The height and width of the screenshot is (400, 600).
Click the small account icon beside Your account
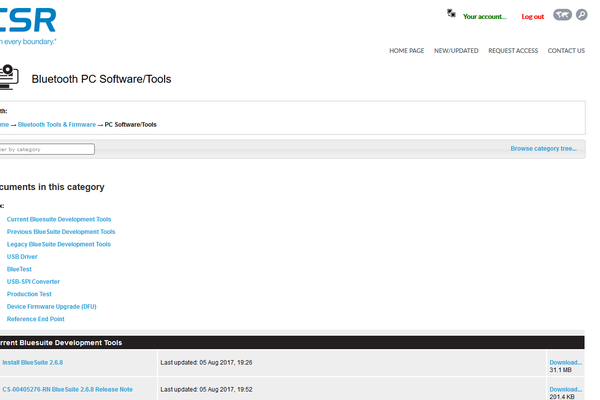point(452,14)
